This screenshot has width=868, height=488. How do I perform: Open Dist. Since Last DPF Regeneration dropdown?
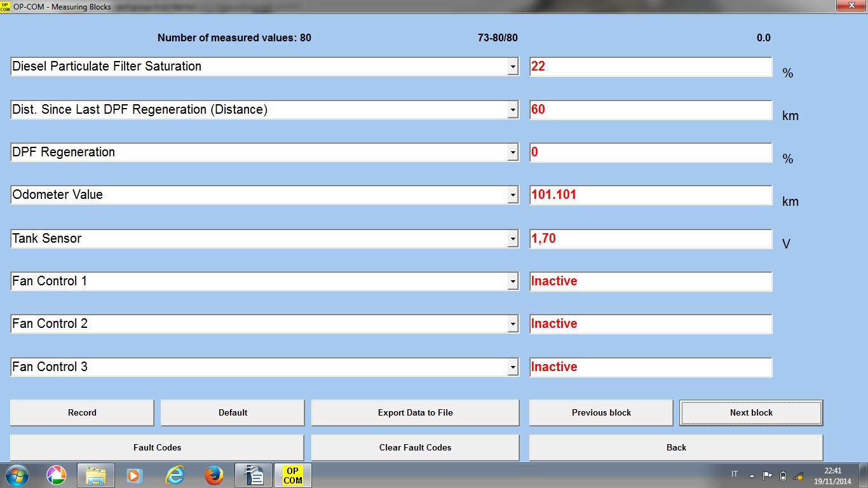click(513, 110)
